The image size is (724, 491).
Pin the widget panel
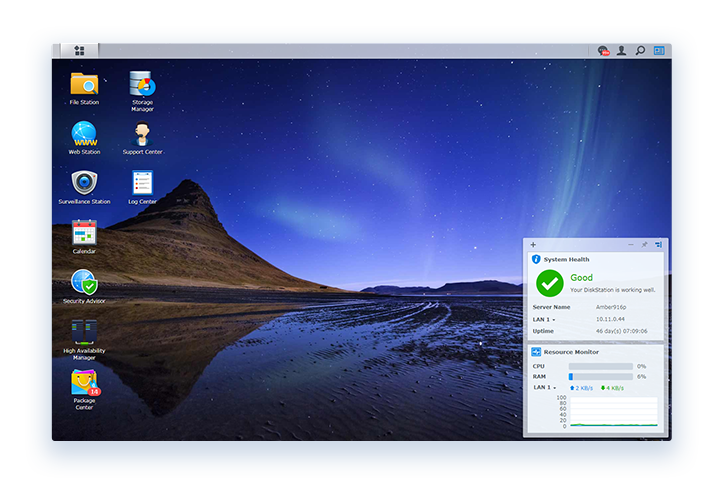pyautogui.click(x=644, y=245)
